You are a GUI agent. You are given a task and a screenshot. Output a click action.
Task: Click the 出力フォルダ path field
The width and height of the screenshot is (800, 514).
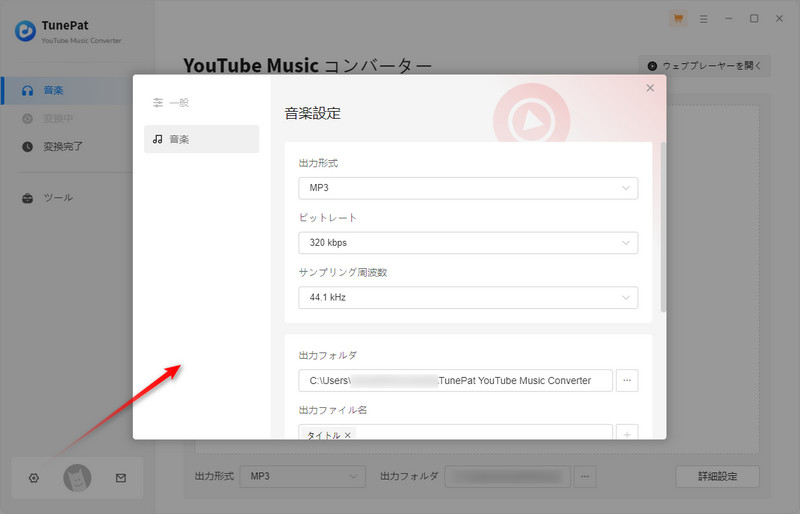pyautogui.click(x=455, y=380)
